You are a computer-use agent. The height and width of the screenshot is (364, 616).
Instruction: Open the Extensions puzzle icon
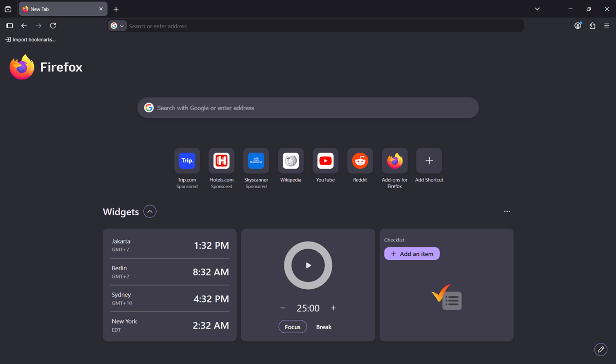592,26
